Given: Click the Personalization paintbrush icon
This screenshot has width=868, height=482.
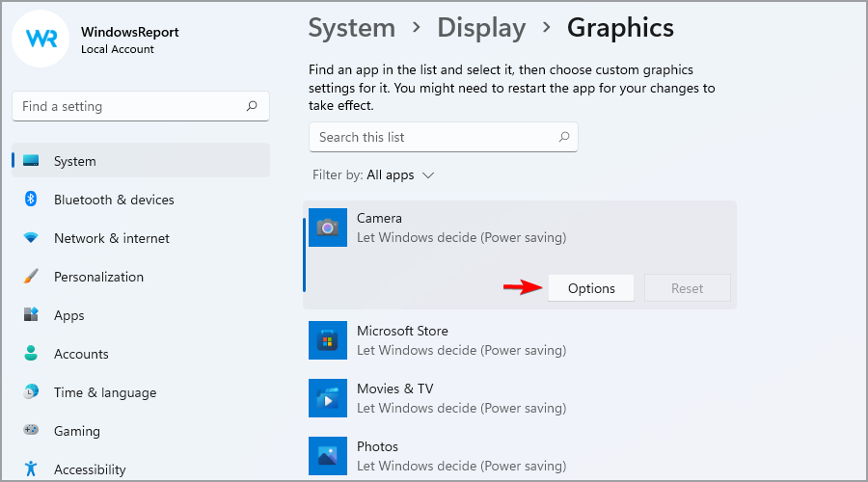Looking at the screenshot, I should tap(31, 276).
